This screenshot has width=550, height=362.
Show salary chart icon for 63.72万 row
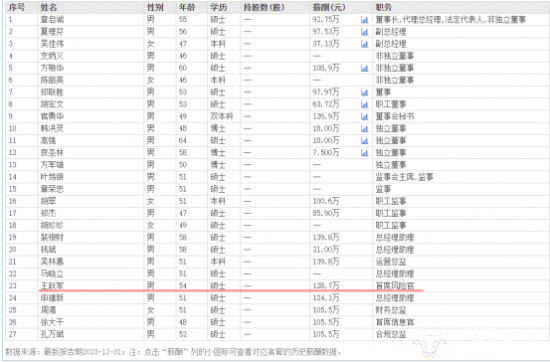[x=364, y=104]
